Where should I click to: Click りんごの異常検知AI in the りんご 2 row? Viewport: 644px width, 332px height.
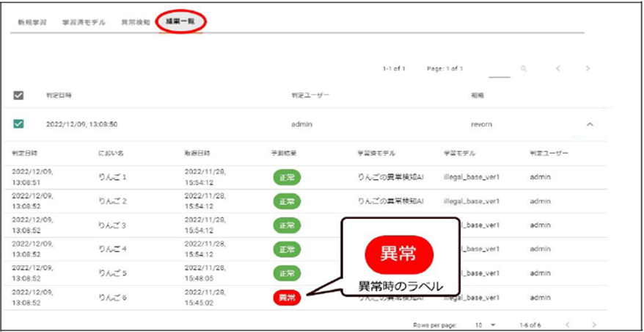pyautogui.click(x=391, y=201)
